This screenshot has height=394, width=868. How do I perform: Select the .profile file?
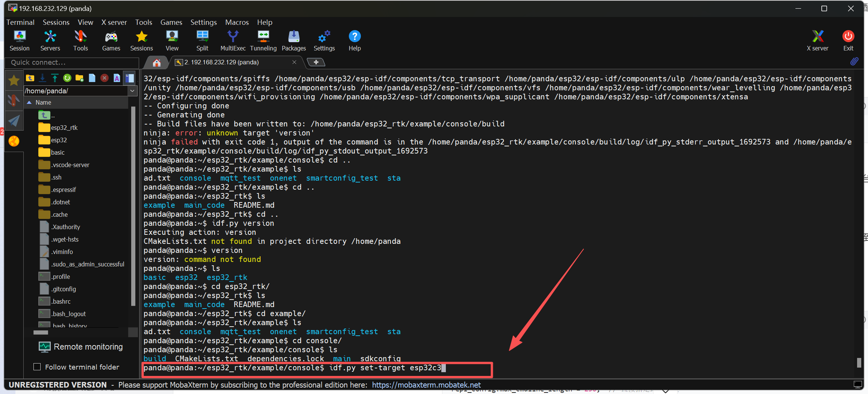(x=54, y=277)
